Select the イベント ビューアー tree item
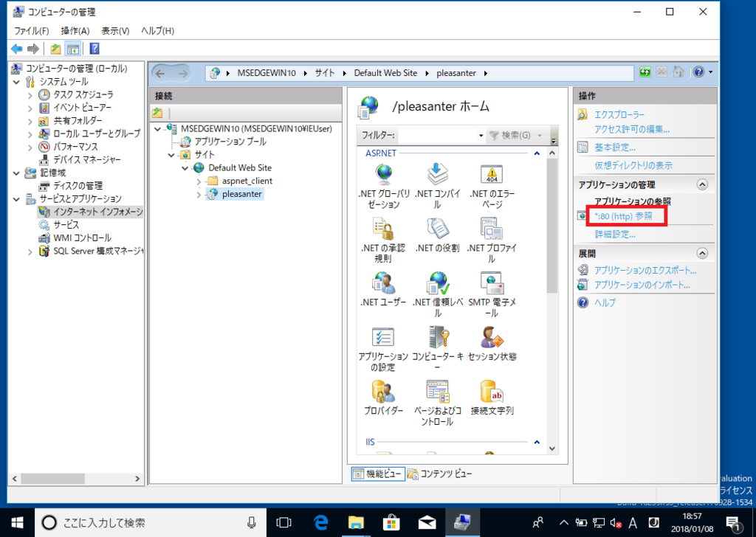Screen dimensions: 756x537 click(82, 108)
